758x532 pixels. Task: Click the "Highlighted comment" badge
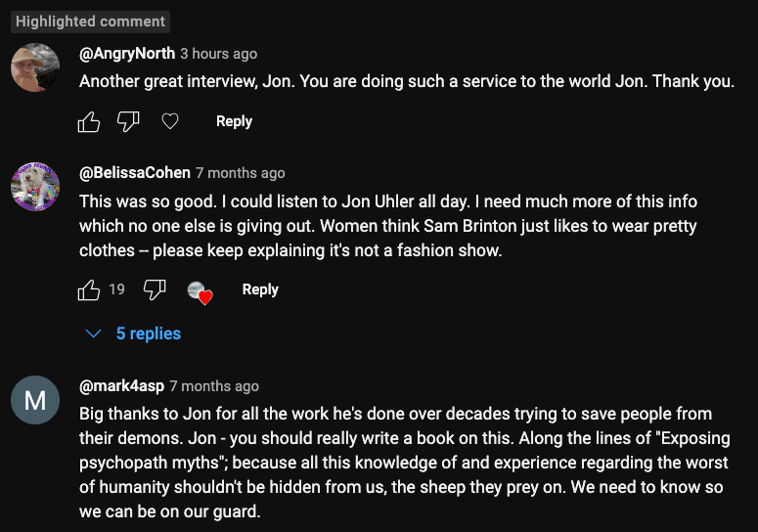(x=90, y=22)
